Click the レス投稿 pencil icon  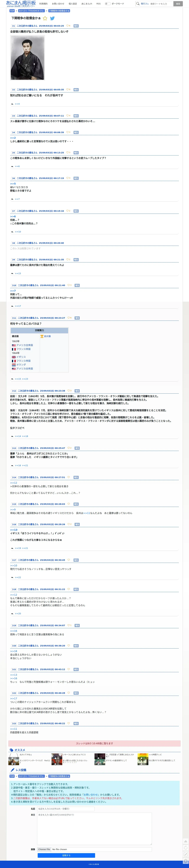[x=13, y=770]
